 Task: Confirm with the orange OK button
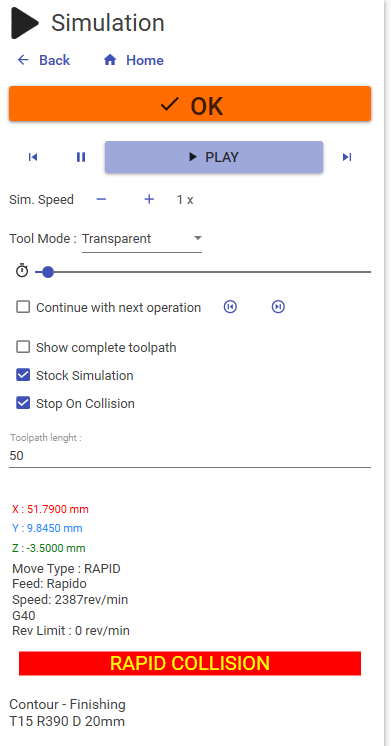pyautogui.click(x=190, y=104)
